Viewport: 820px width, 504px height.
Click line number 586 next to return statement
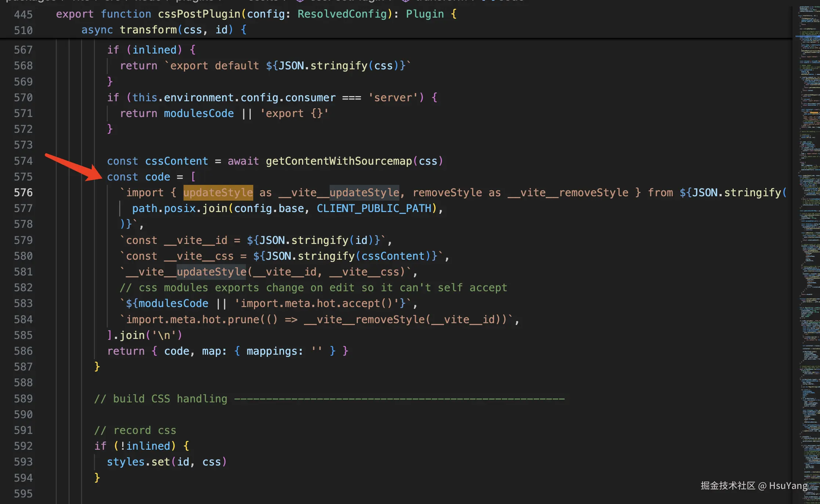[x=23, y=351]
